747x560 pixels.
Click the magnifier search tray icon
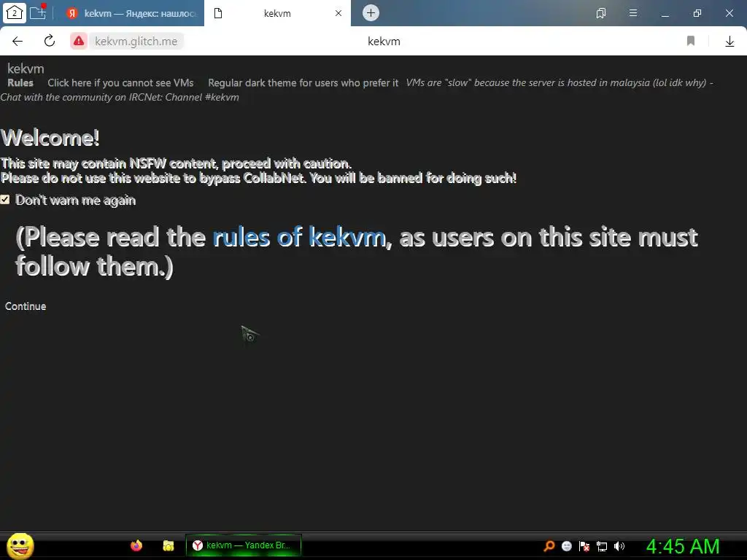[x=549, y=546]
